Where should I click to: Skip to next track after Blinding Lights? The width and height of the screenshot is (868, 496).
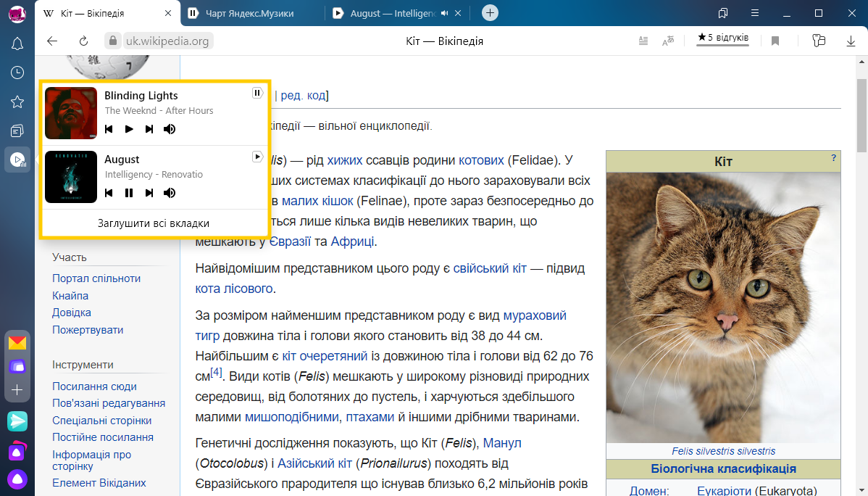[x=149, y=129]
